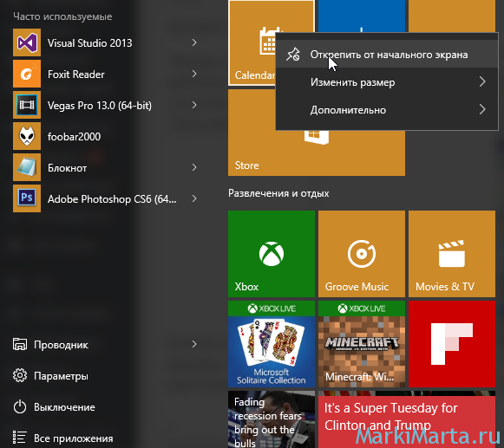504x448 pixels.
Task: Open Изменить размер submenu
Action: [387, 82]
